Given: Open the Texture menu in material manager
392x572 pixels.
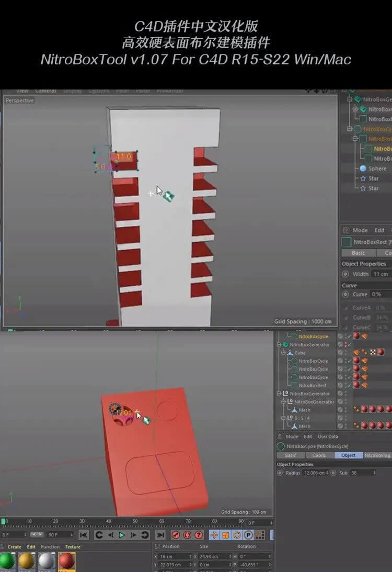Looking at the screenshot, I should (73, 547).
